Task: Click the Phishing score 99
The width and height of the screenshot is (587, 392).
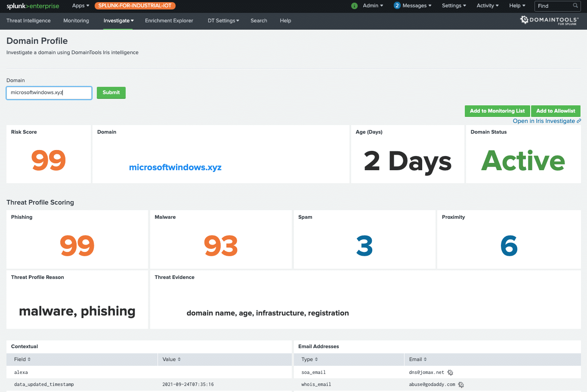Action: coord(77,246)
